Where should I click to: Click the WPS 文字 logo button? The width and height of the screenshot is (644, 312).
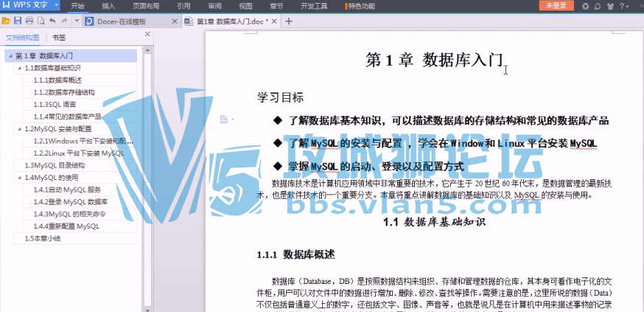coord(26,6)
